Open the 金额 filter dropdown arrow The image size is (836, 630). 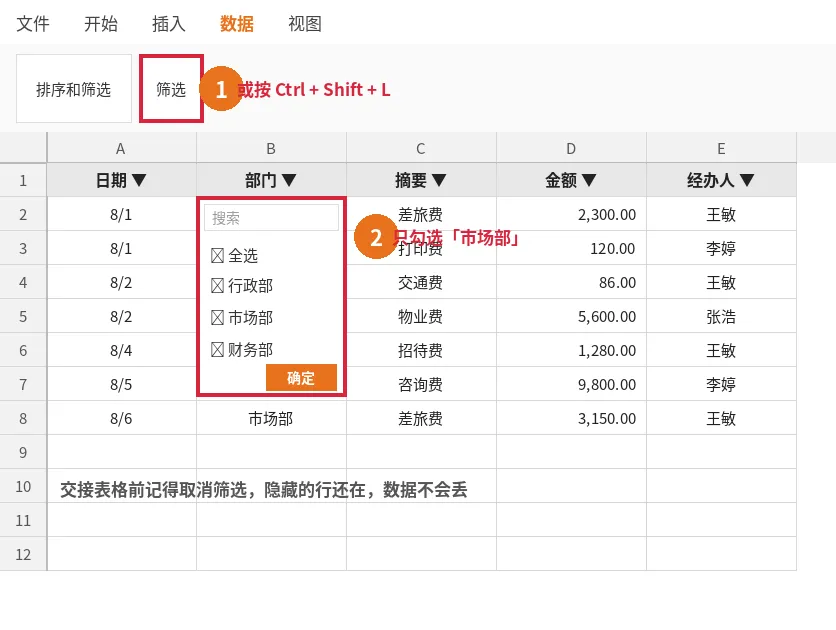(x=589, y=180)
